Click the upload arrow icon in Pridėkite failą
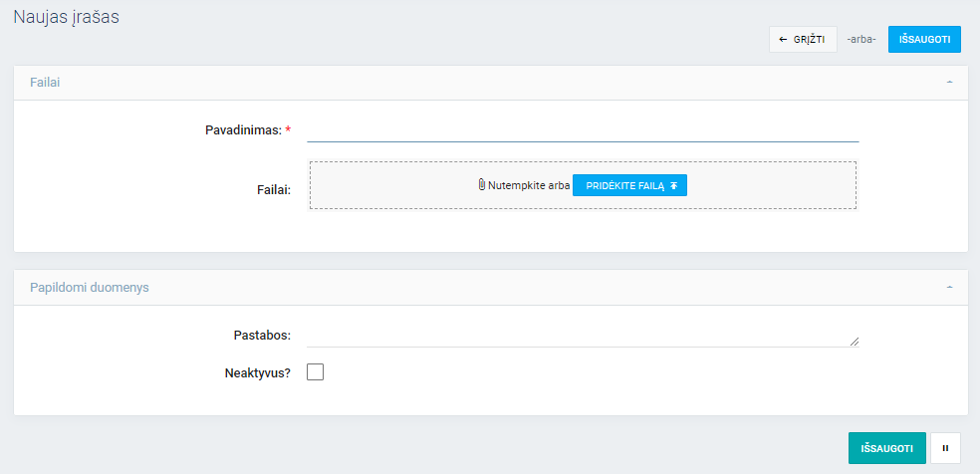980x474 pixels. click(674, 186)
